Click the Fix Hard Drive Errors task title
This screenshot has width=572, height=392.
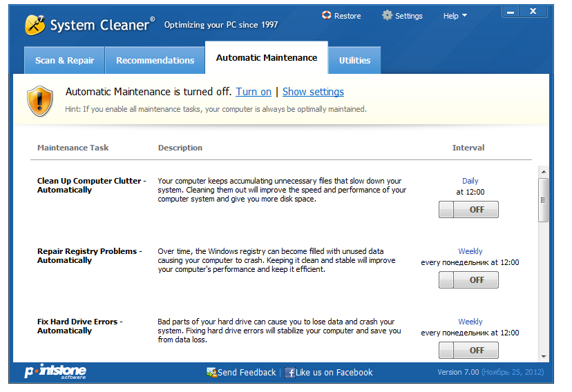coord(80,326)
